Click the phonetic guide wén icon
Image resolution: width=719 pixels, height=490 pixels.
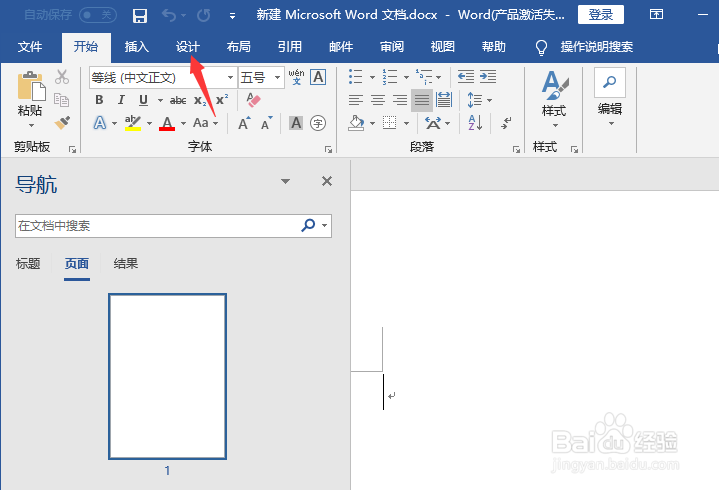[x=297, y=77]
